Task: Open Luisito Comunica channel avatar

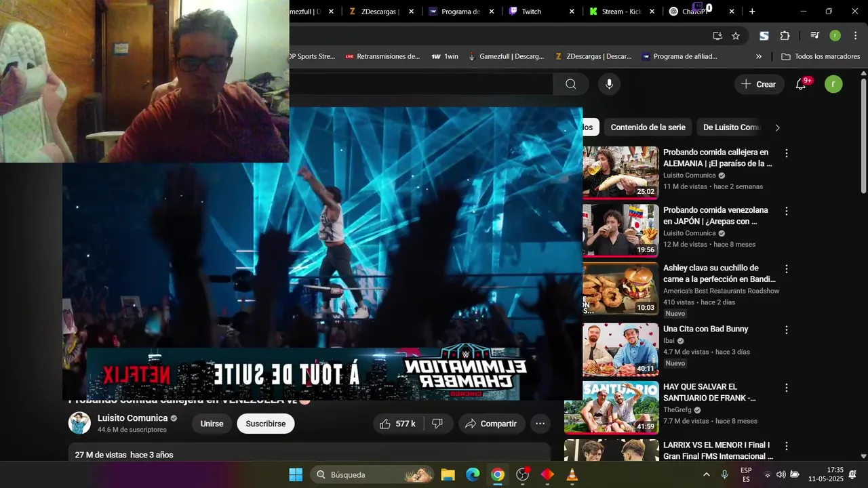Action: [x=79, y=423]
